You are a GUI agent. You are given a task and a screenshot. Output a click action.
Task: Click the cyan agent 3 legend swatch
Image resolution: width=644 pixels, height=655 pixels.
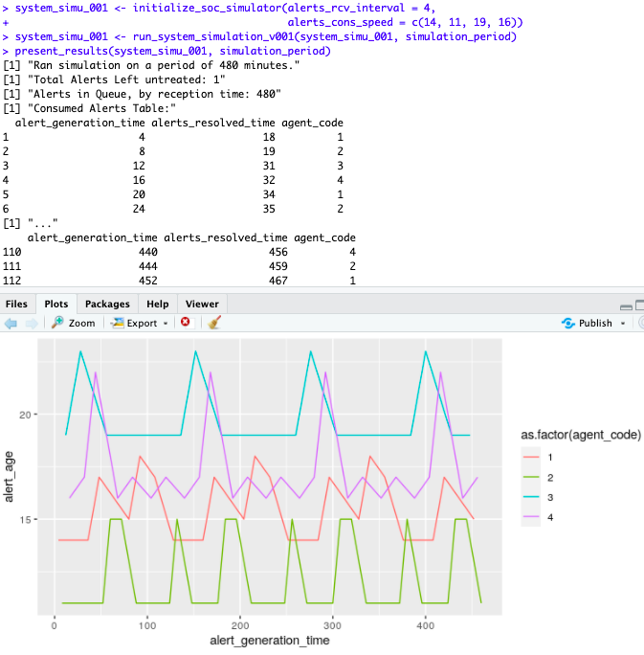point(531,497)
